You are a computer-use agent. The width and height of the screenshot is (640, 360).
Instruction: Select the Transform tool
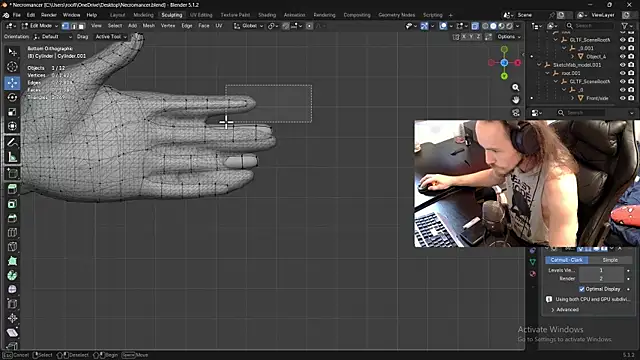(x=12, y=126)
